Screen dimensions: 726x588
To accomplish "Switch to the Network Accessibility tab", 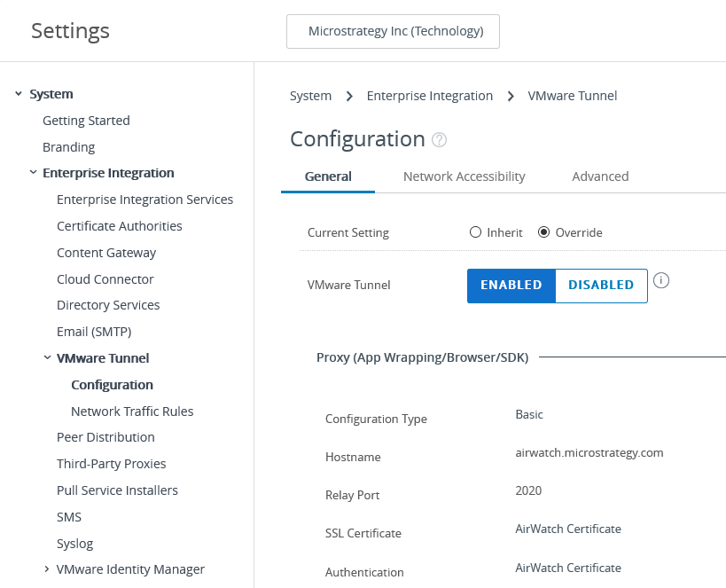I will click(464, 176).
